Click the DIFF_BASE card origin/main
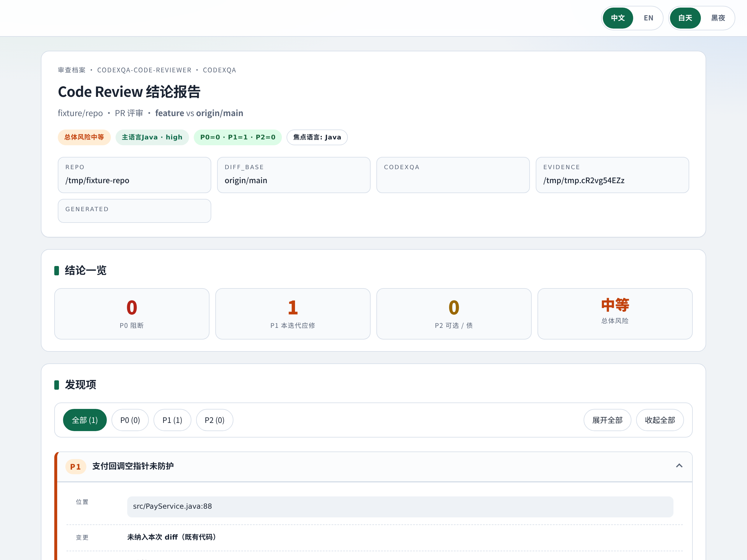The height and width of the screenshot is (560, 747). pyautogui.click(x=294, y=175)
